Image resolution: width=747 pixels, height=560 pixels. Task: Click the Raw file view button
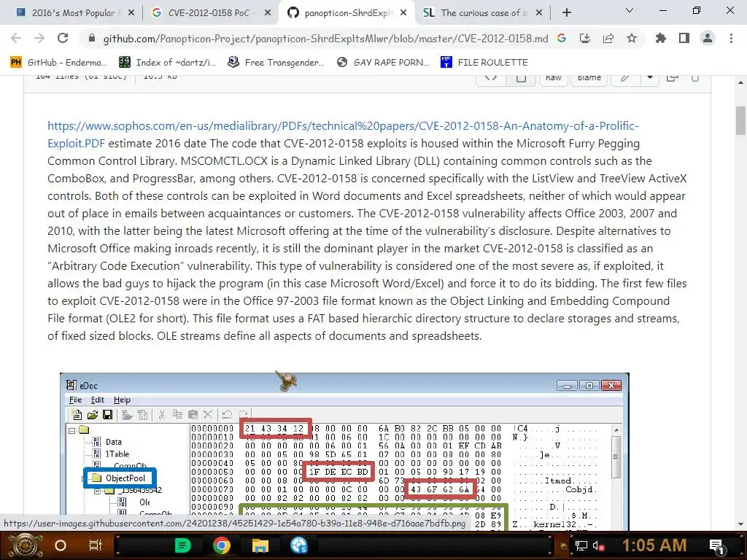554,79
